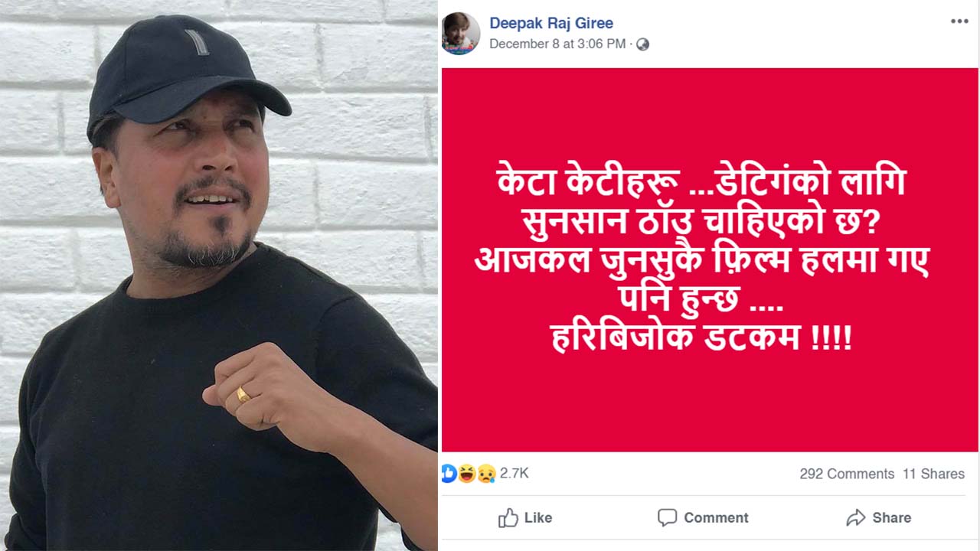Click the curved arrow share icon

(x=855, y=518)
